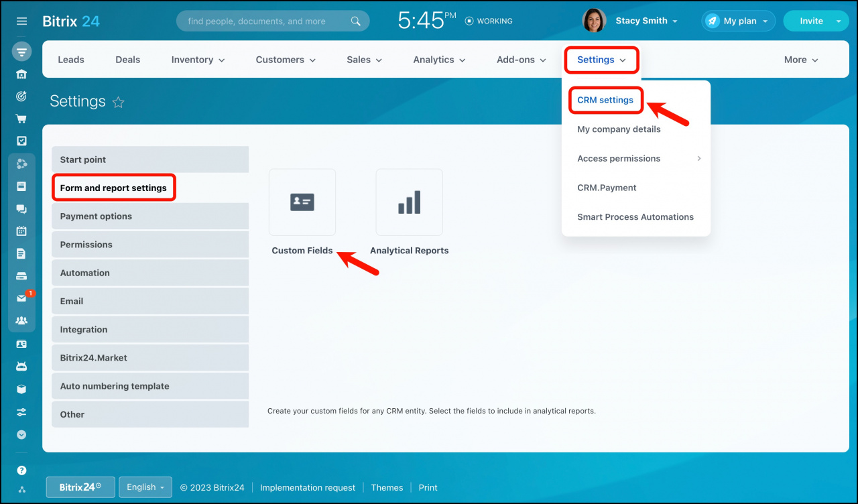Open the Email settings section
858x504 pixels.
pyautogui.click(x=150, y=301)
